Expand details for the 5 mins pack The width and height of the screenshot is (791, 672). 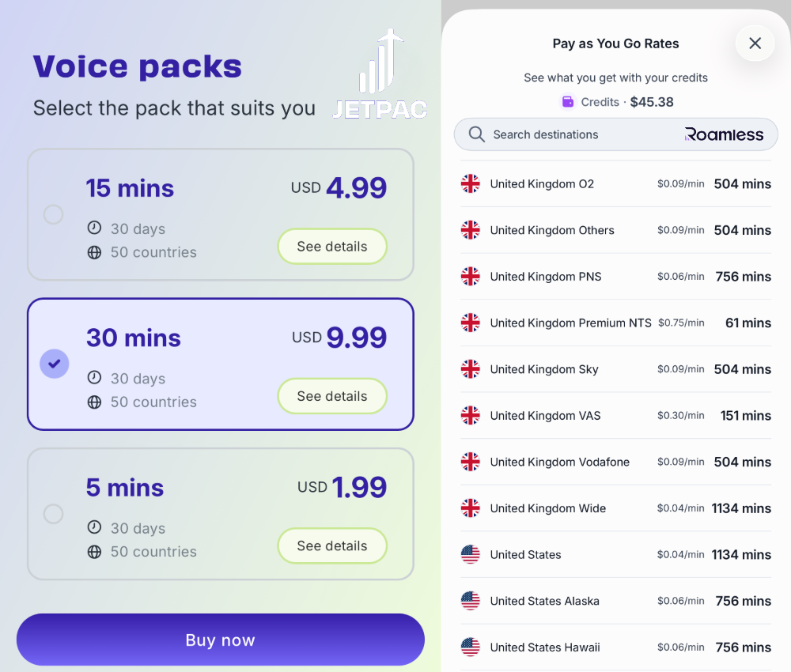(x=332, y=546)
